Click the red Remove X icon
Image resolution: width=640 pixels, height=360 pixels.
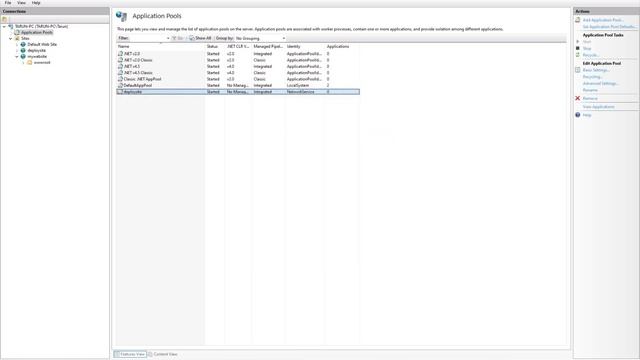578,98
